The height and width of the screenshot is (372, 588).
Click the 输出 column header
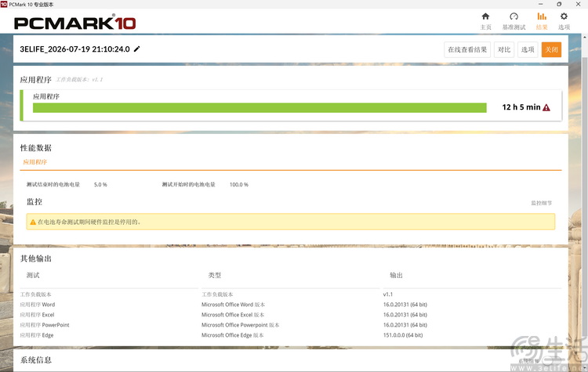click(396, 276)
